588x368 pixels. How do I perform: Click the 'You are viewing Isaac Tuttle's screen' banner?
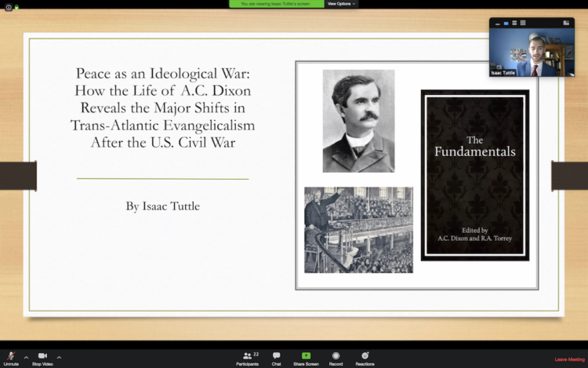tap(276, 4)
